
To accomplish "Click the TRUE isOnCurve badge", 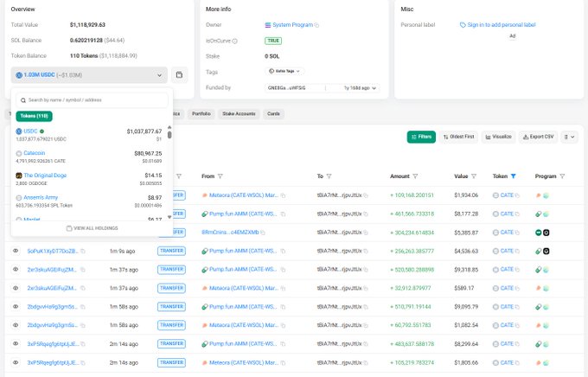I will pyautogui.click(x=273, y=41).
